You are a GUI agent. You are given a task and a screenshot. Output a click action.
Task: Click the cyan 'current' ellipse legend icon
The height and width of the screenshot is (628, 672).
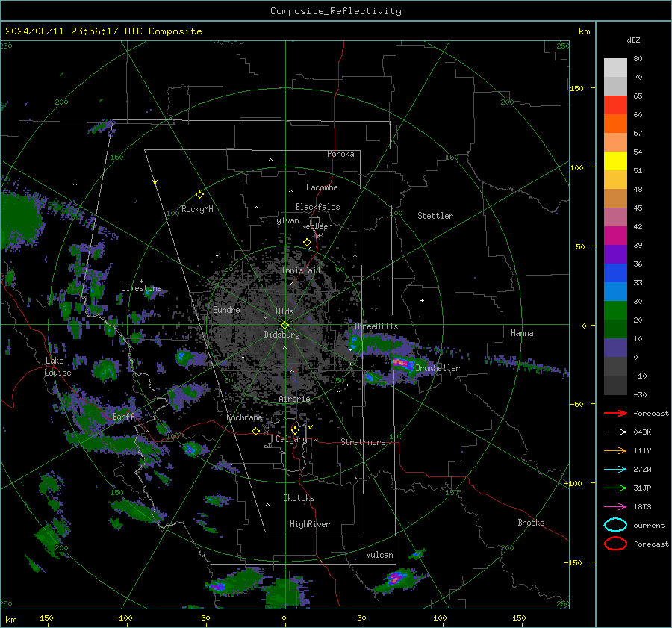tap(615, 525)
